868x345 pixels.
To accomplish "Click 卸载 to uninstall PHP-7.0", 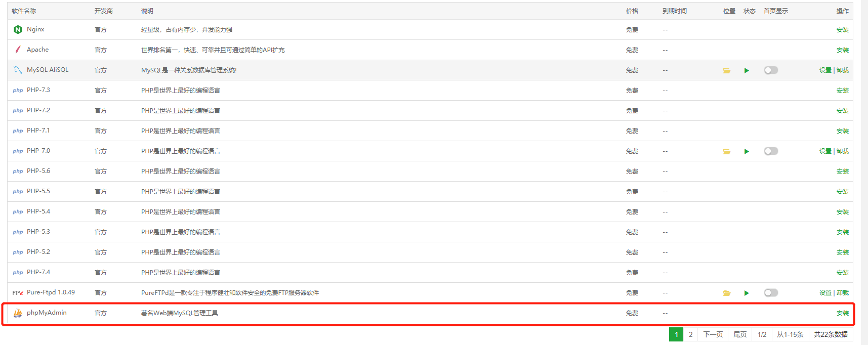I will pyautogui.click(x=843, y=151).
